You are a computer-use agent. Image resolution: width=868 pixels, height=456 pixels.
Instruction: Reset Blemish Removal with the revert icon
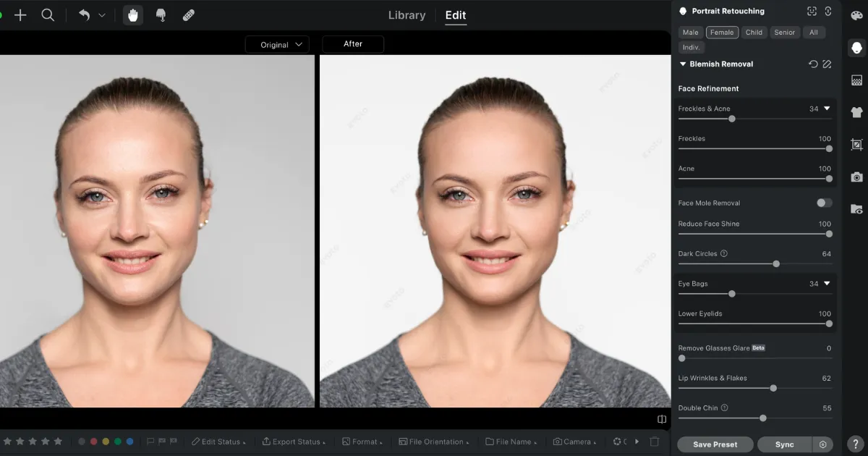(813, 64)
